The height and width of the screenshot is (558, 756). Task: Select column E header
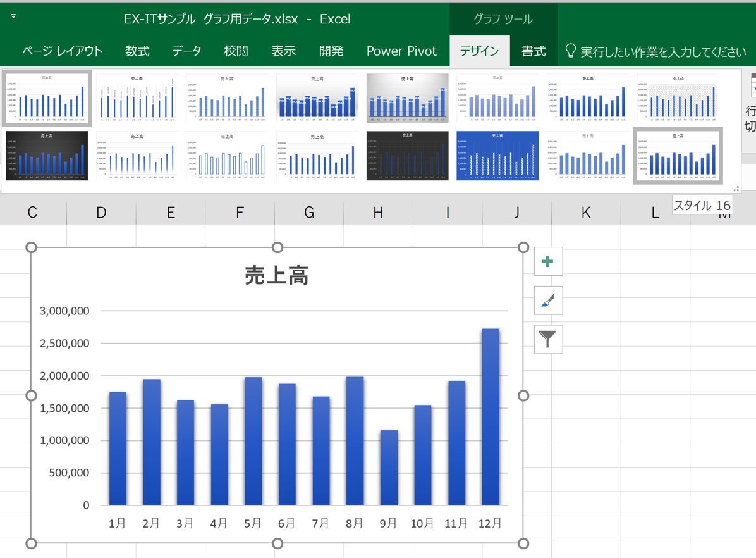171,213
